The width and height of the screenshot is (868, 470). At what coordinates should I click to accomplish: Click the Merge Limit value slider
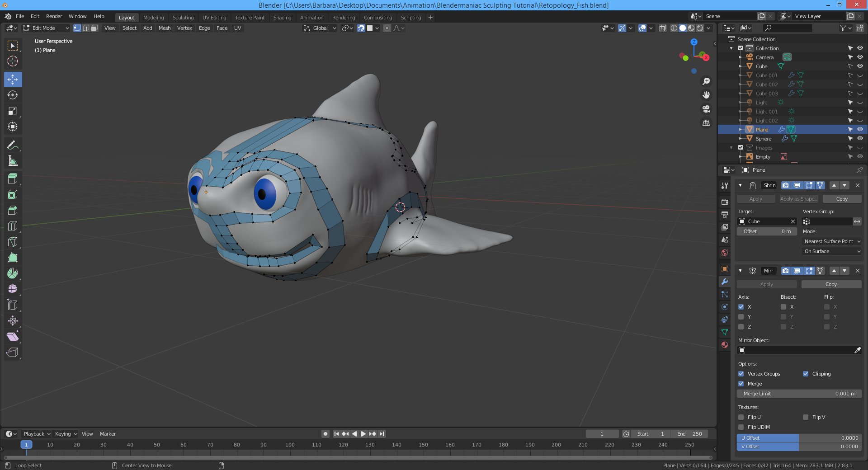point(799,394)
